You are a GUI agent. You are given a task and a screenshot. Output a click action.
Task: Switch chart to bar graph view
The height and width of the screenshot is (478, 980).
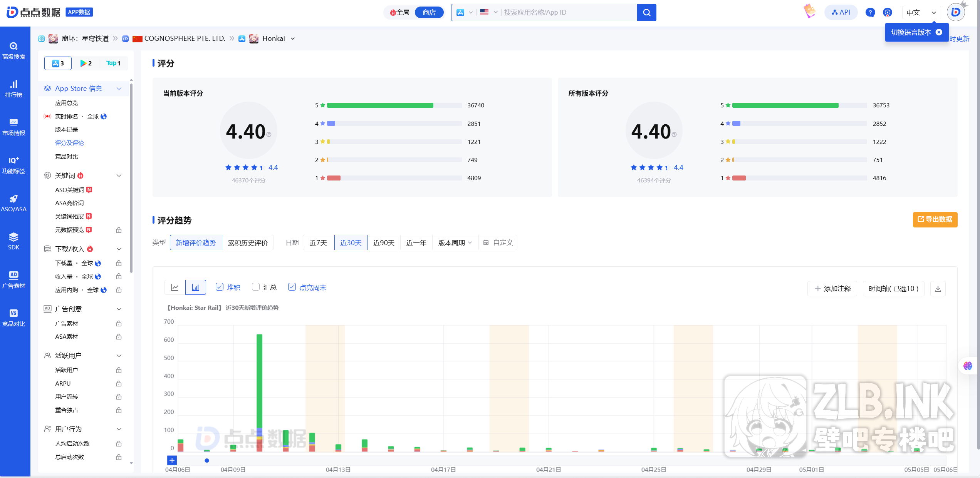(x=196, y=287)
